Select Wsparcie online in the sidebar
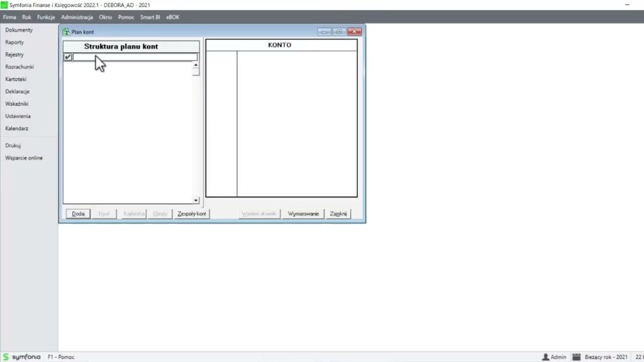 click(x=24, y=158)
